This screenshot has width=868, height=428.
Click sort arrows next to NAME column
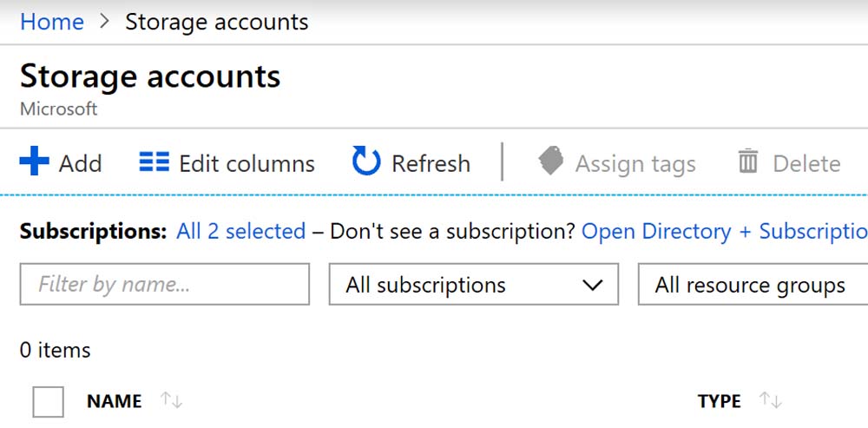click(172, 400)
